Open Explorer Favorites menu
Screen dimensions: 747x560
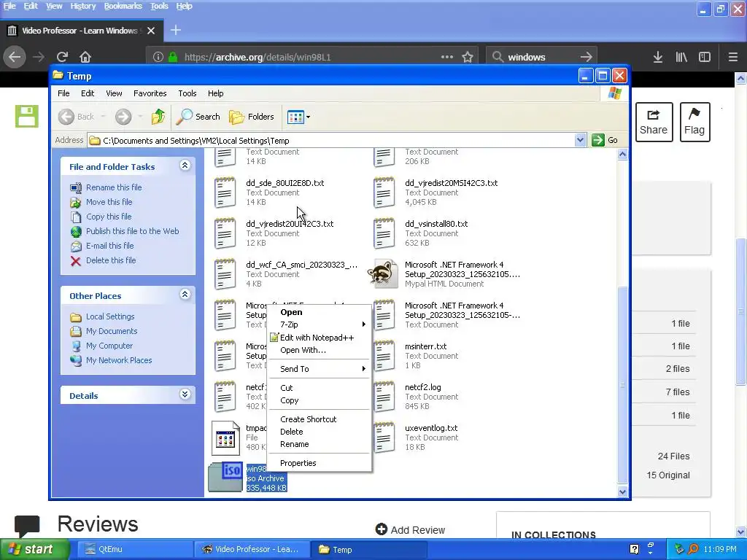click(x=150, y=93)
